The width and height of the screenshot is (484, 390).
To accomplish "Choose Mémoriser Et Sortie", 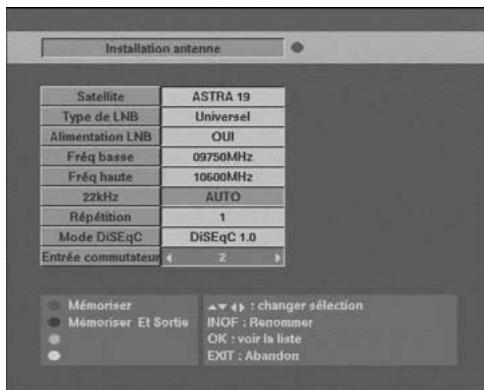I will [128, 322].
